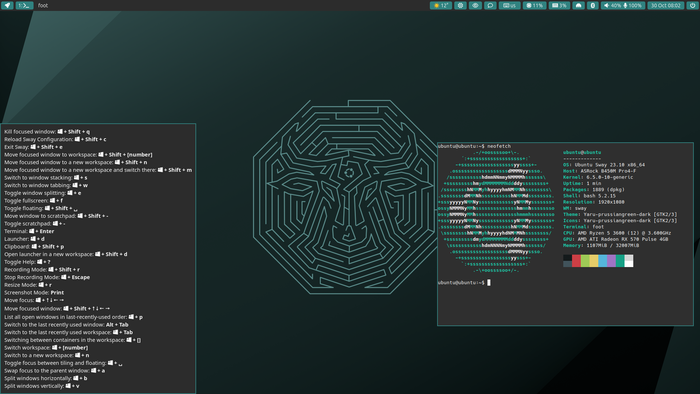Open the memory usage 3% module
Image resolution: width=700 pixels, height=394 pixels.
[x=559, y=5]
